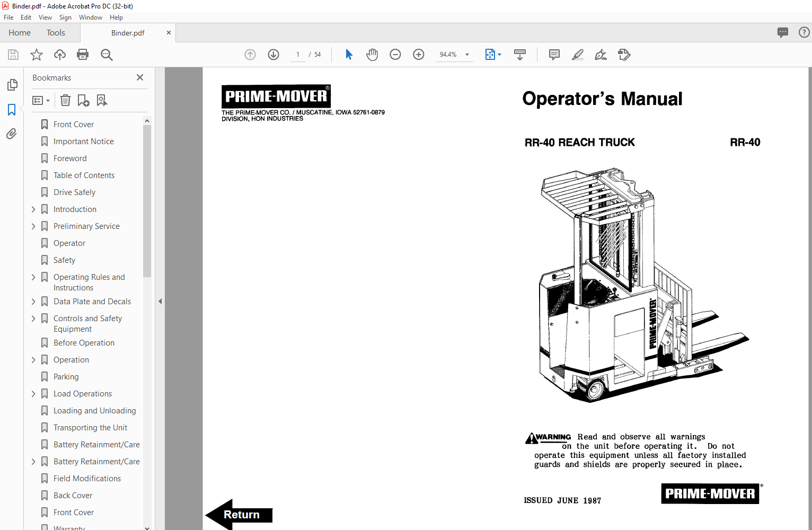Select the highlighter pen tool
The height and width of the screenshot is (530, 812).
click(578, 55)
